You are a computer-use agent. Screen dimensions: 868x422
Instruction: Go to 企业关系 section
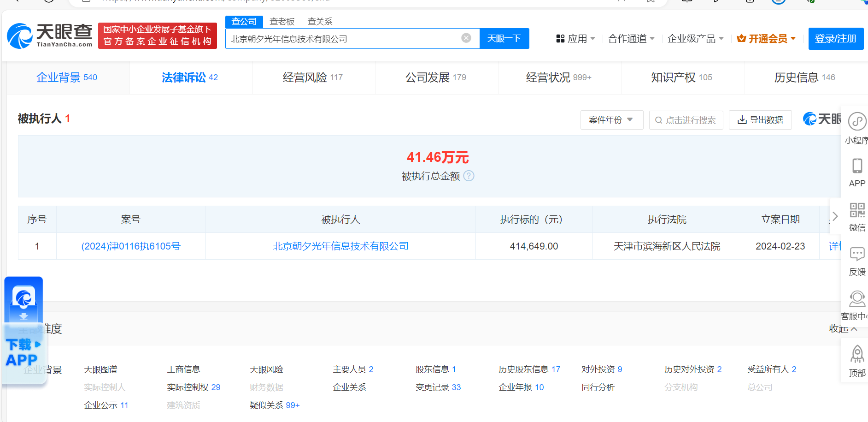pos(349,387)
